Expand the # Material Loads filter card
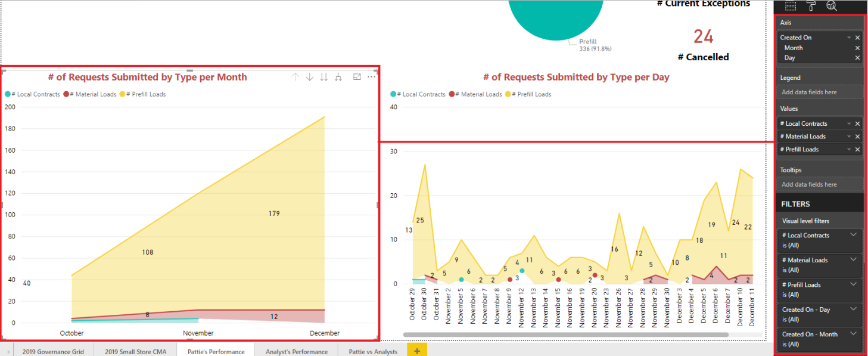This screenshot has width=868, height=356. [x=854, y=259]
